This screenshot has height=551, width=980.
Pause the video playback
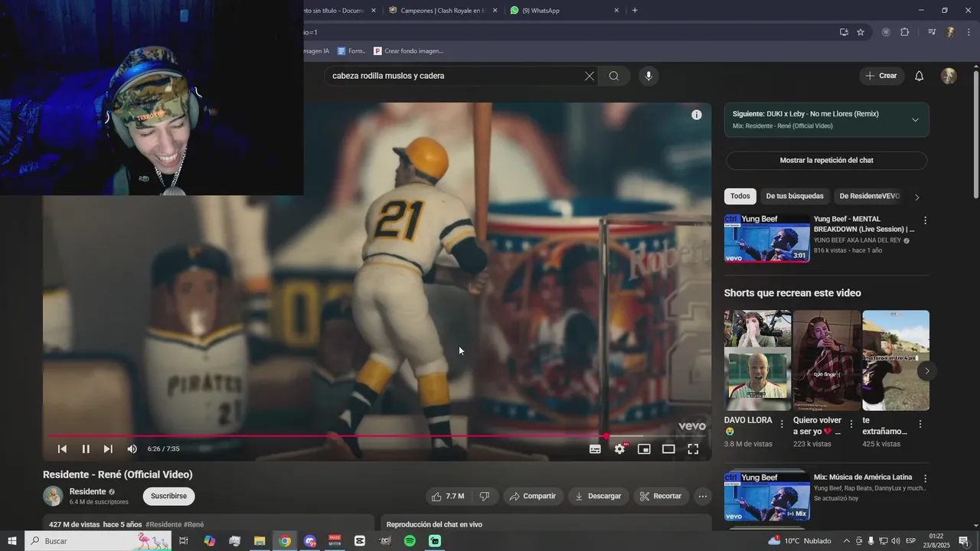click(x=86, y=449)
